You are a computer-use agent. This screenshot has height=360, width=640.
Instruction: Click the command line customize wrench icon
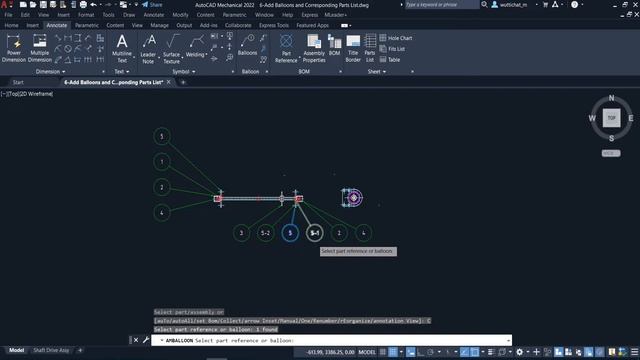pos(146,340)
